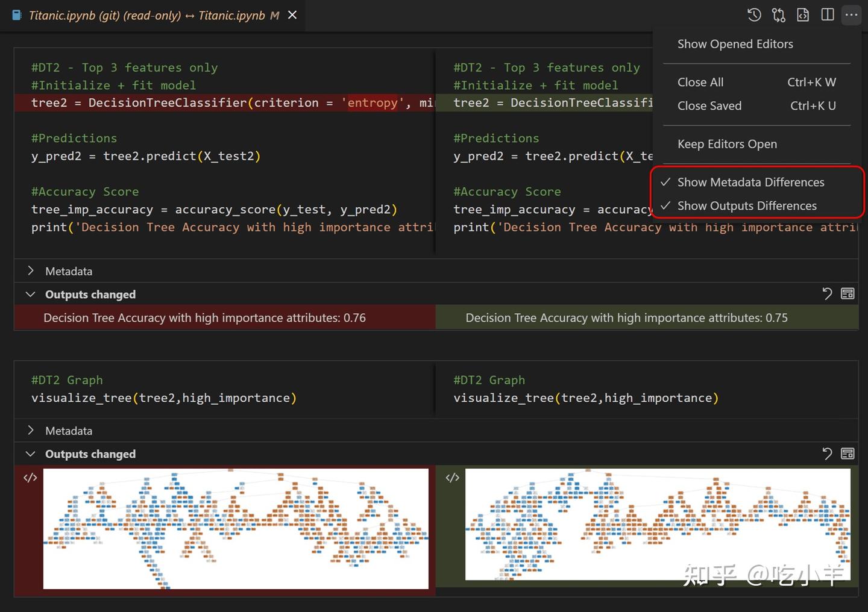Click the revert arrow icon on Outputs changed
Screen dimensions: 868x612
[827, 294]
